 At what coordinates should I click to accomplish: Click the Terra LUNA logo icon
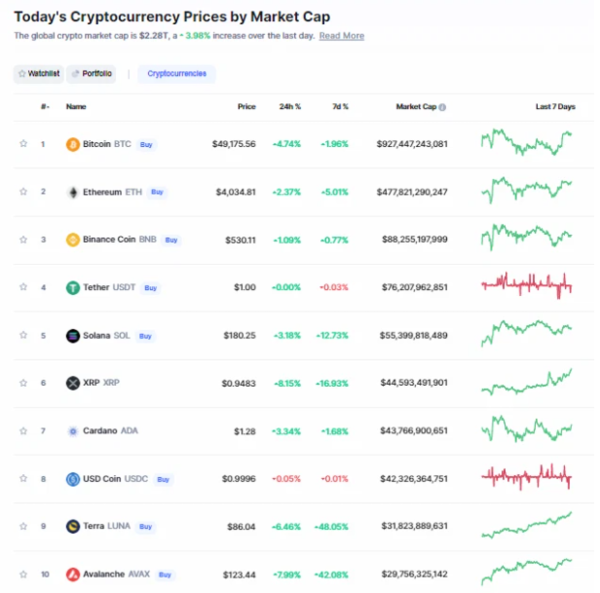coord(72,526)
